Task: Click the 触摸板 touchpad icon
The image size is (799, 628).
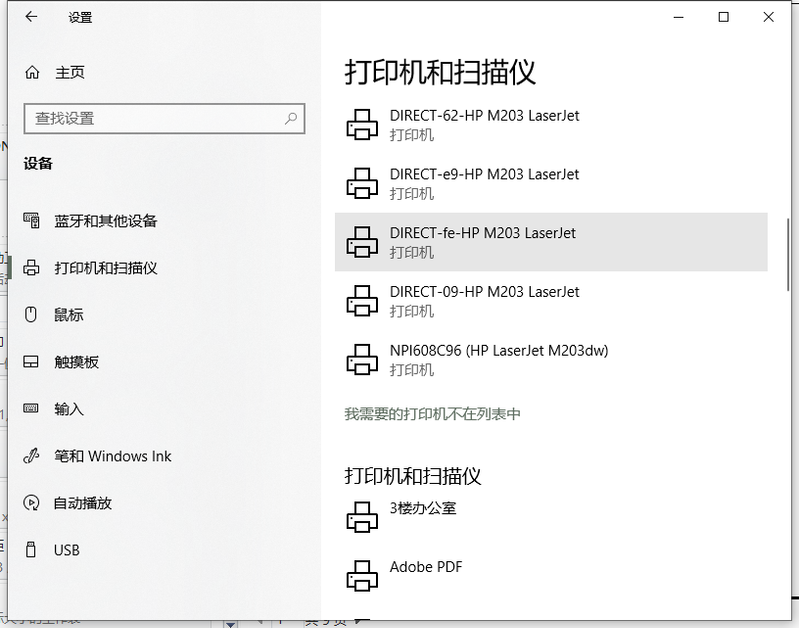Action: (x=31, y=362)
